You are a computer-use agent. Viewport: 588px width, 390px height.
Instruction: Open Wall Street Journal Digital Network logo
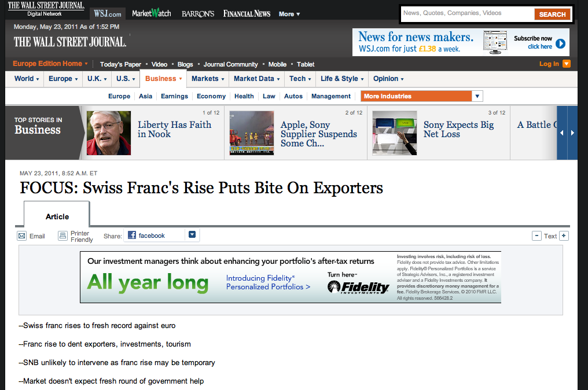[46, 9]
